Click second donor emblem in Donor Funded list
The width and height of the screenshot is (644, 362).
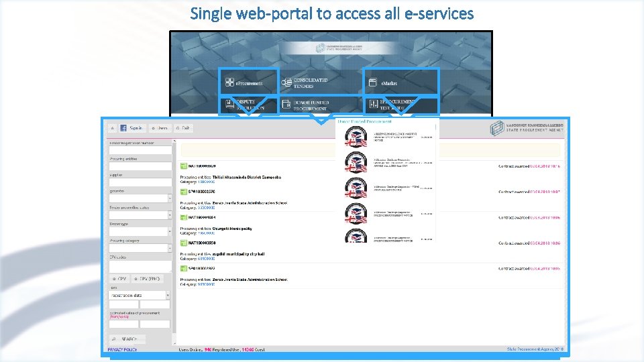click(356, 162)
